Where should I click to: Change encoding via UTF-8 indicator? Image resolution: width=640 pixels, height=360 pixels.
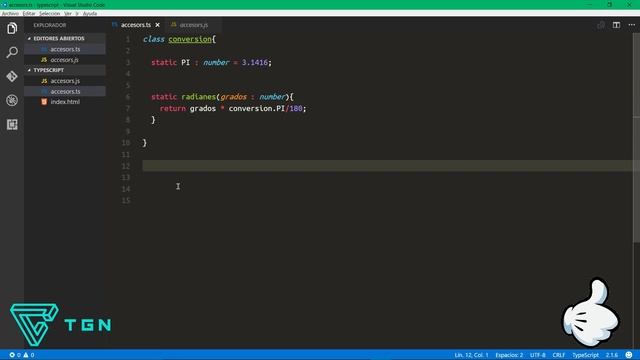(x=538, y=355)
